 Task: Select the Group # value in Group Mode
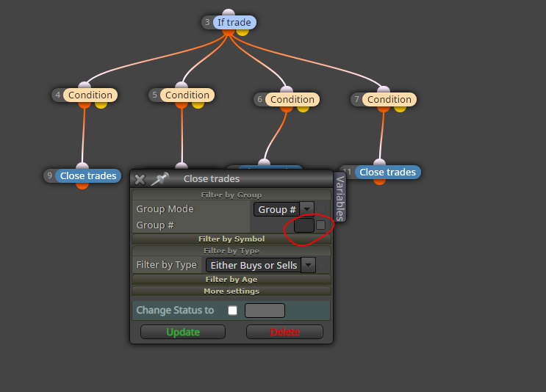click(277, 209)
